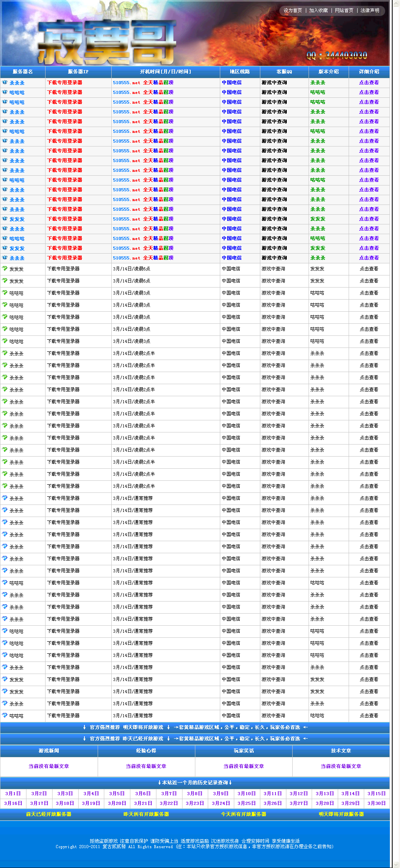The height and width of the screenshot is (868, 400).
Task: Click 设为首页 in the top navigation
Action: (x=293, y=11)
